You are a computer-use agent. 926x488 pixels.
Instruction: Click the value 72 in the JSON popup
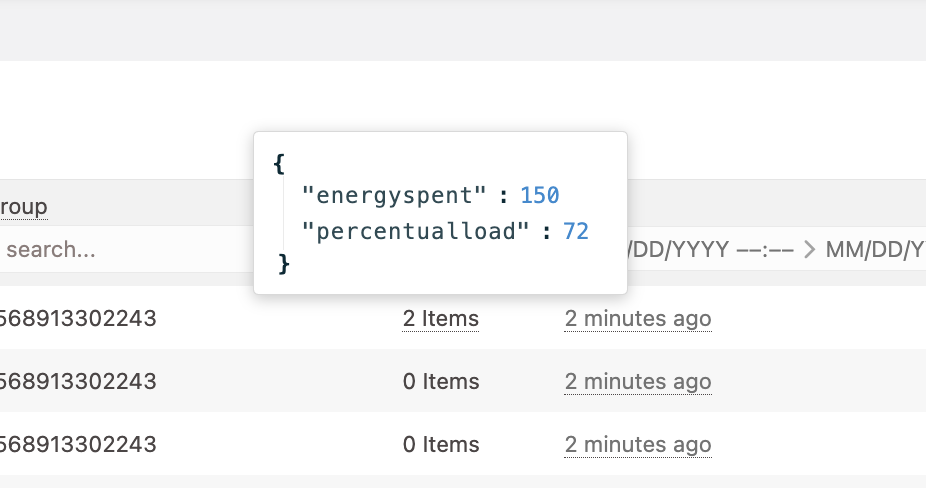[576, 232]
